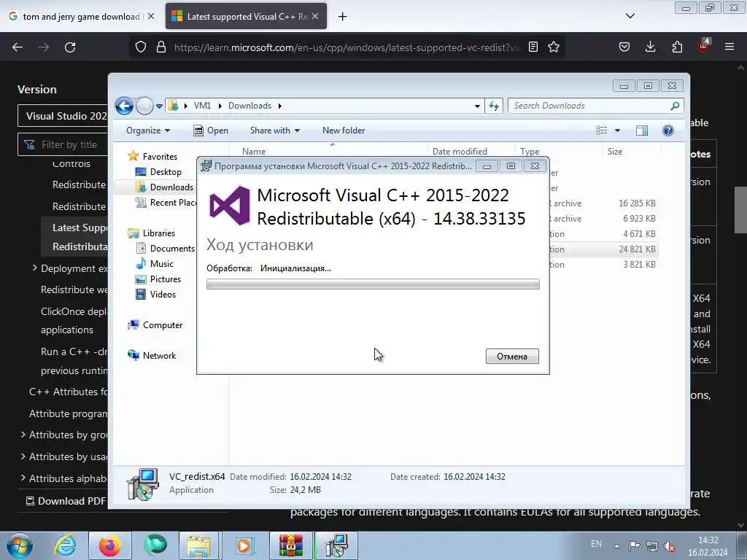Click the muted volume tray icon
The image size is (747, 560).
point(670,546)
